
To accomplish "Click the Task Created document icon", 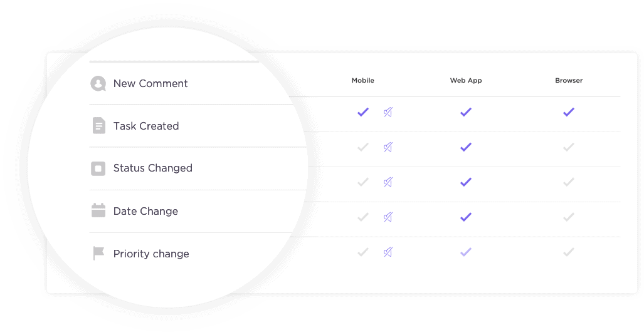I will [x=98, y=126].
